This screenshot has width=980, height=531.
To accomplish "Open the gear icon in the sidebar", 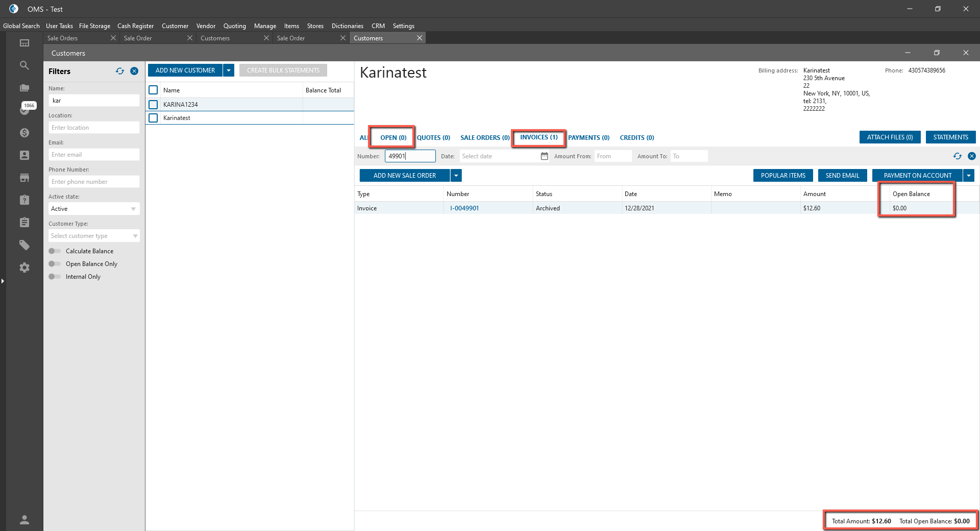I will point(24,268).
